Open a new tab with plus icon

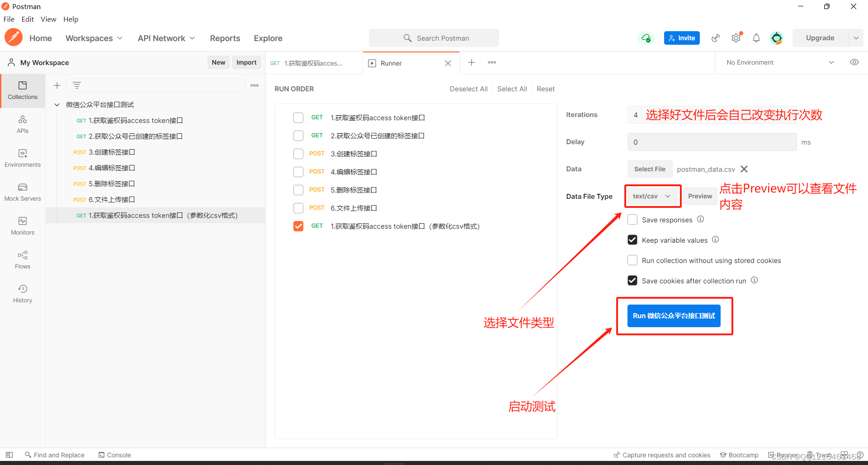(471, 62)
